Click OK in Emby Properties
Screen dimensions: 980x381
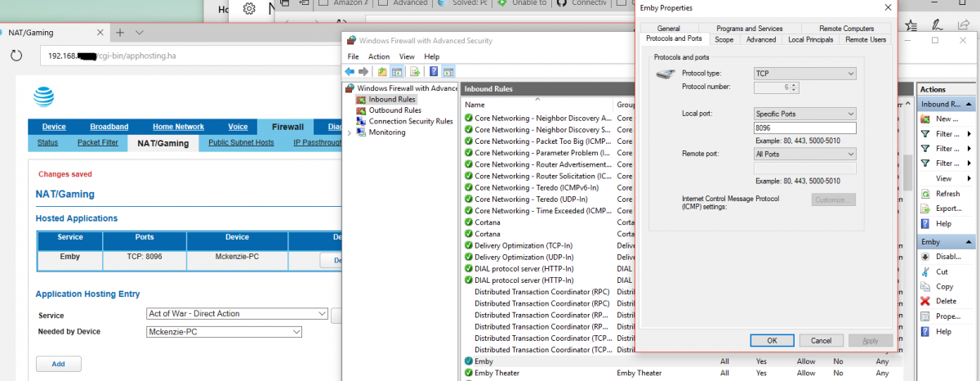[772, 340]
